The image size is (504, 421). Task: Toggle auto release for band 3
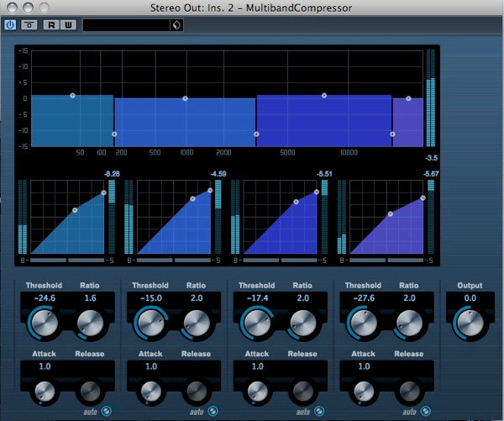pyautogui.click(x=320, y=412)
